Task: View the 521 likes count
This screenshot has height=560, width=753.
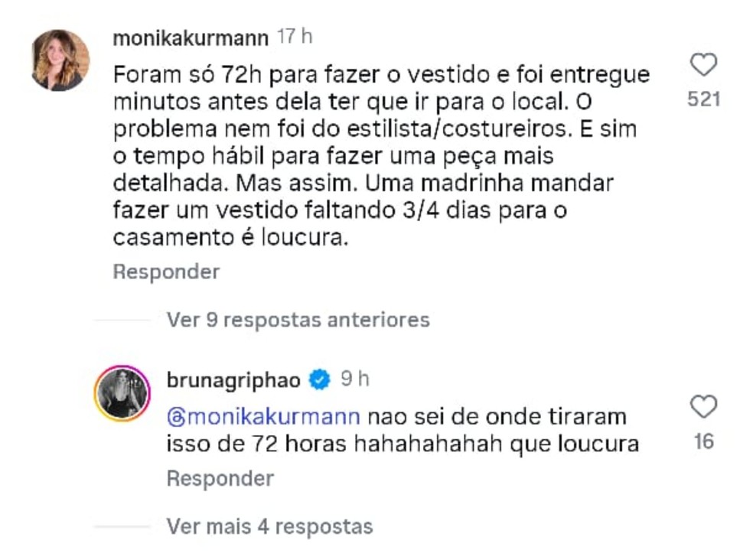Action: pyautogui.click(x=703, y=99)
